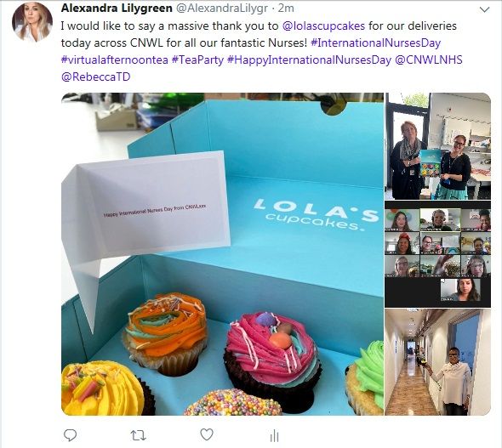Like the tweet with the heart icon

(x=207, y=434)
